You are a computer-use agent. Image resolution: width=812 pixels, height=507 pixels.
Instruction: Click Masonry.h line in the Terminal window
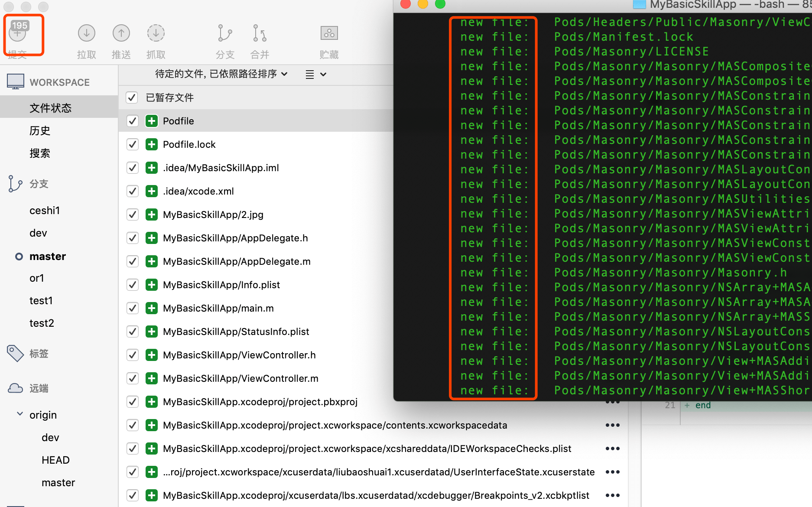[670, 273]
